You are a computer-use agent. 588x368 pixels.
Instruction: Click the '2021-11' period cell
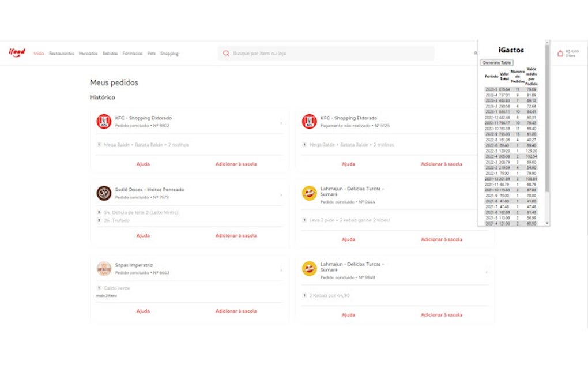pos(491,184)
